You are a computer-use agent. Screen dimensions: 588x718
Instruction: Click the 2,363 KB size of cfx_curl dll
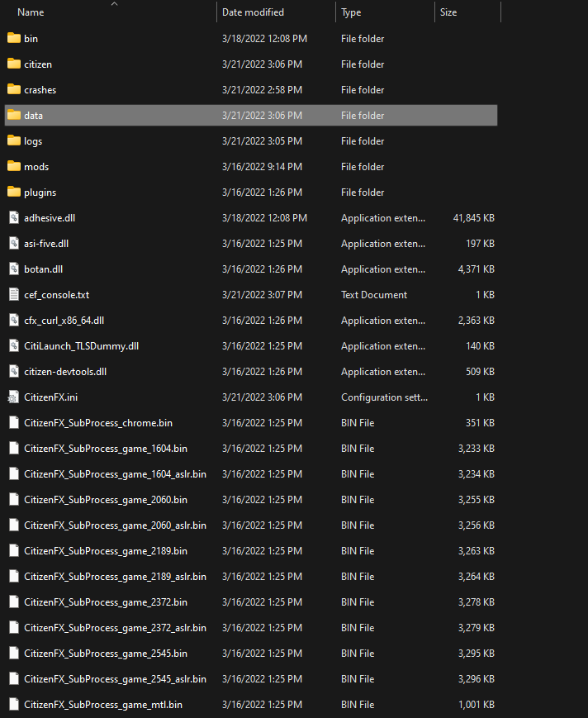(477, 321)
